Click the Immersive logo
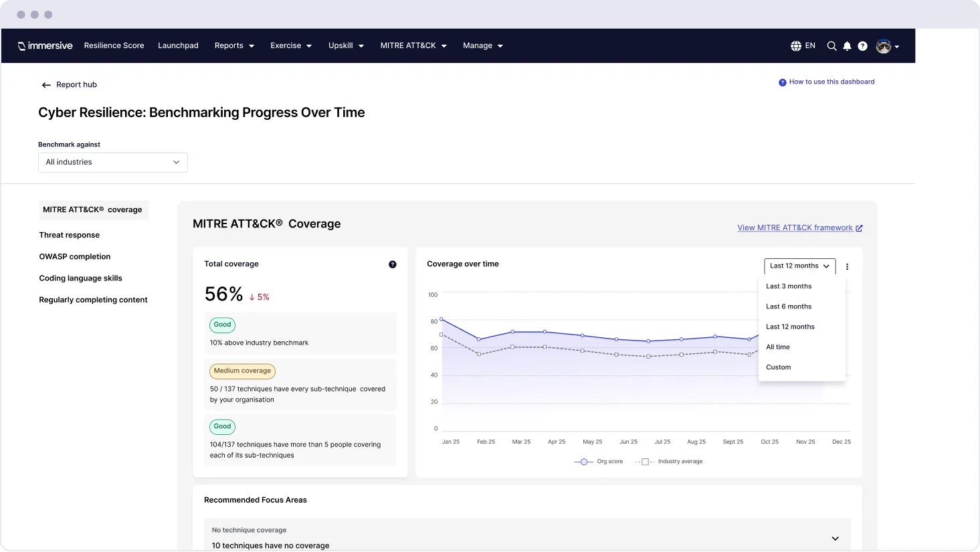The image size is (980, 552). [x=45, y=45]
